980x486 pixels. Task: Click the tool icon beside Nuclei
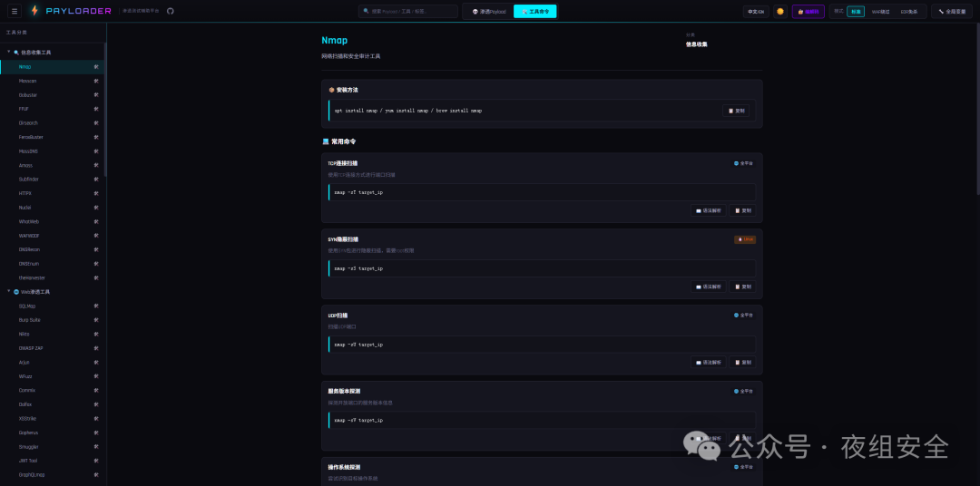coord(96,208)
